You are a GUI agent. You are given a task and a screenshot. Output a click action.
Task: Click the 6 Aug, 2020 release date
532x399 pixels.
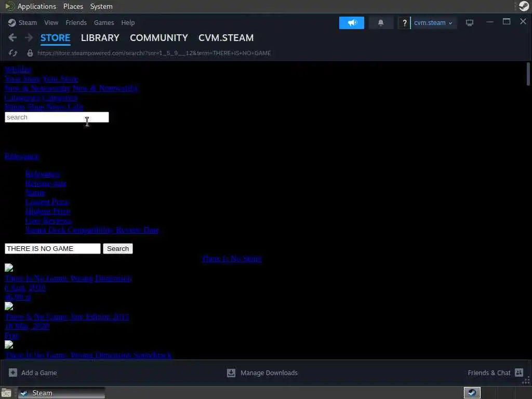[x=25, y=288]
